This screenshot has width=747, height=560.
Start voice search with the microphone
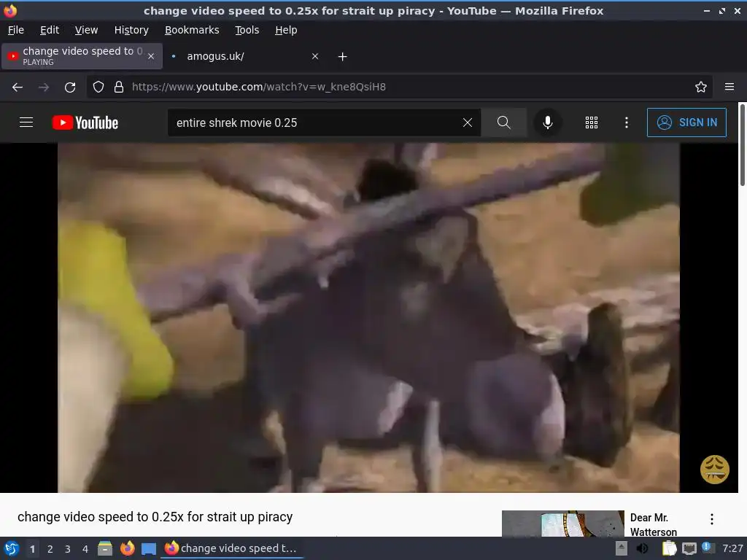click(x=547, y=122)
